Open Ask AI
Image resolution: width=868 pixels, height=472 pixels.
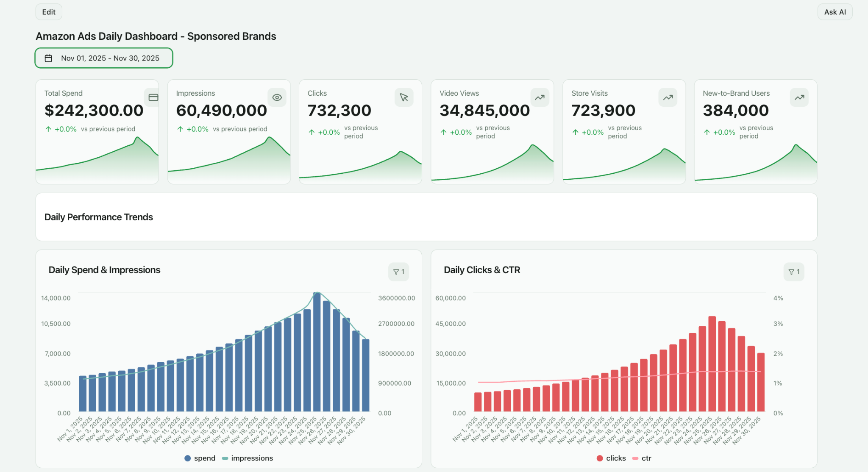[834, 11]
